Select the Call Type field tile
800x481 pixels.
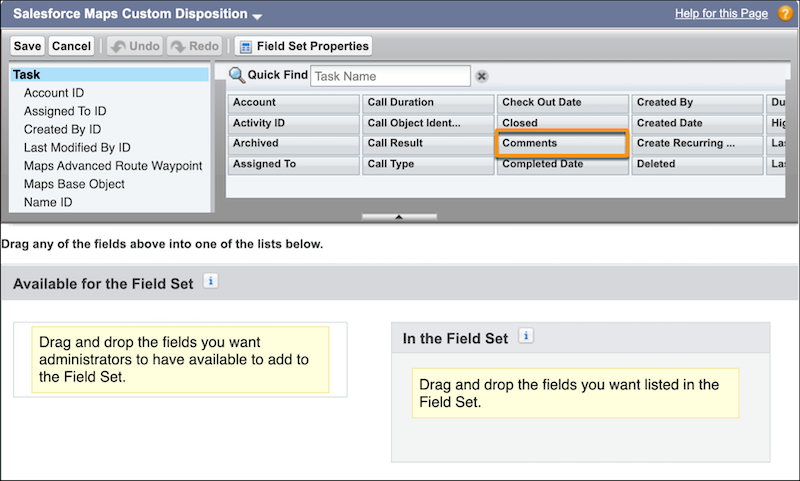click(428, 165)
